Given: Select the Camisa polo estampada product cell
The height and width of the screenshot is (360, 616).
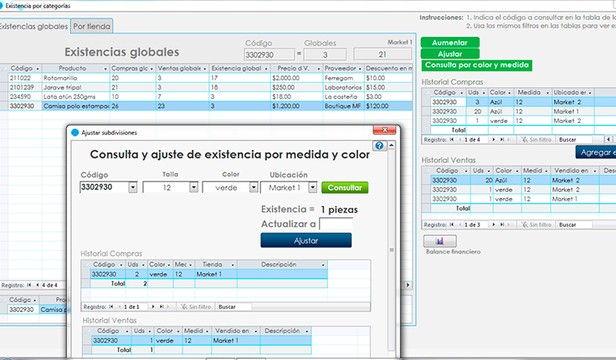Looking at the screenshot, I should pos(76,106).
